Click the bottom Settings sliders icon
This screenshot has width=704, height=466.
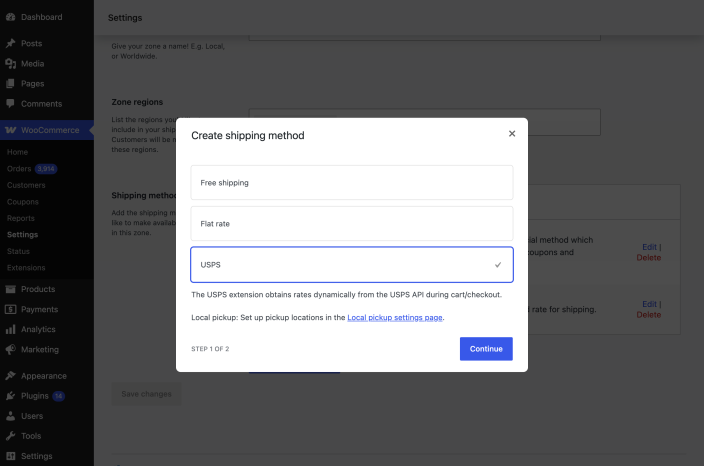pyautogui.click(x=11, y=456)
